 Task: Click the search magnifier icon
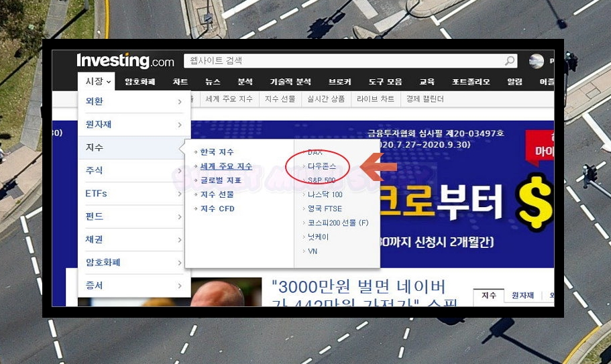click(x=510, y=61)
